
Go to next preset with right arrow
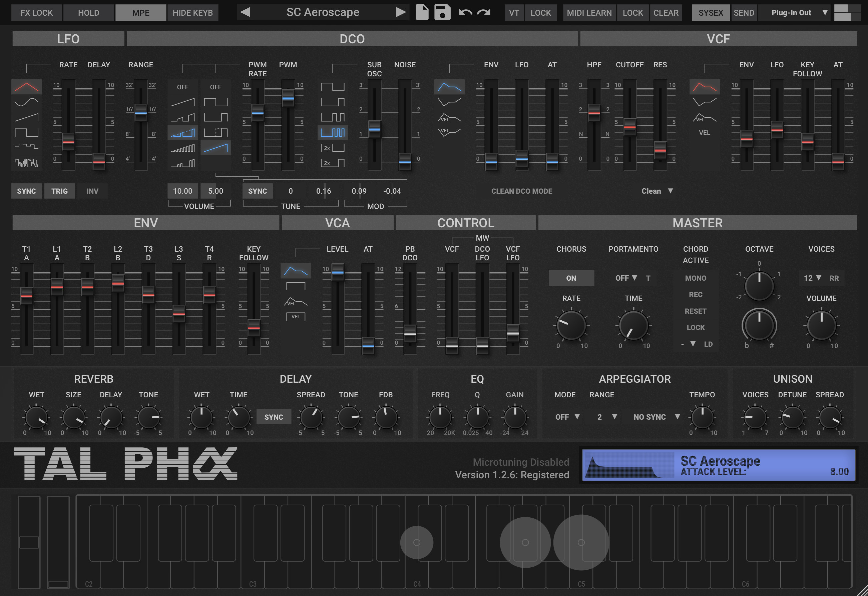pos(401,12)
